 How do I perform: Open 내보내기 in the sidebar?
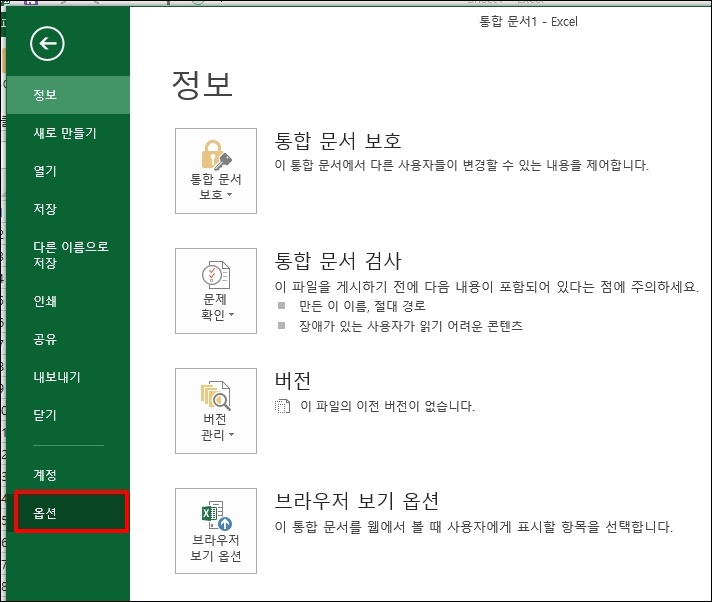(x=68, y=377)
